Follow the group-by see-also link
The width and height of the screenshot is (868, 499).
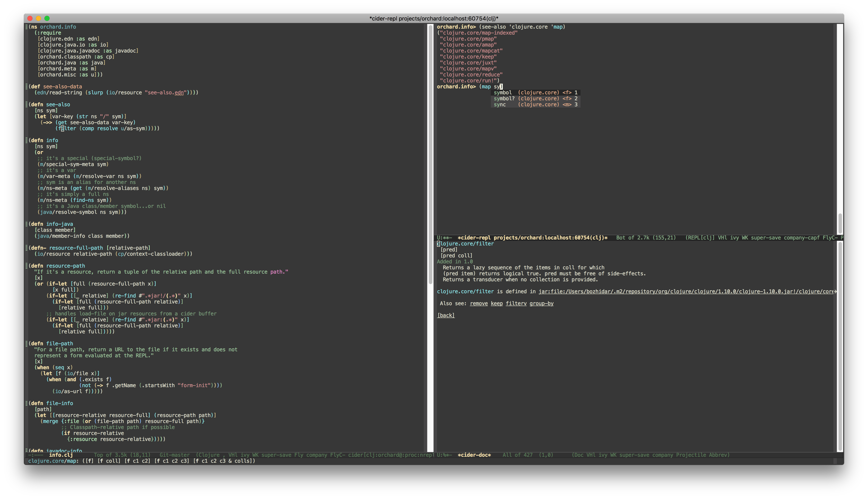541,303
